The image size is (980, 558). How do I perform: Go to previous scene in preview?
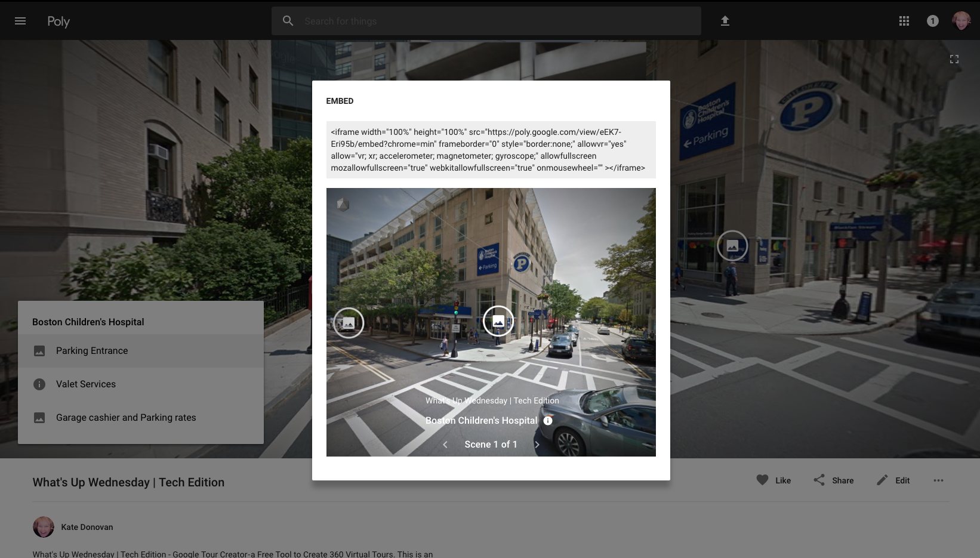pos(445,445)
